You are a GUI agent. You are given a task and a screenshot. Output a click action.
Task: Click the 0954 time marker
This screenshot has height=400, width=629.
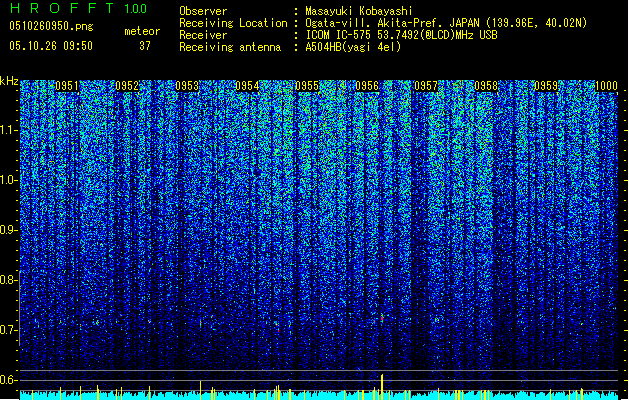[247, 86]
